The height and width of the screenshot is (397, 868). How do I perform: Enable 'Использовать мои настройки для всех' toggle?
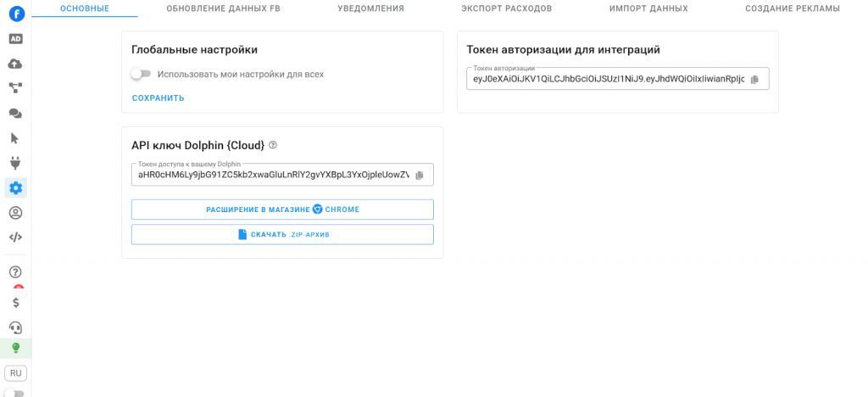tap(141, 74)
